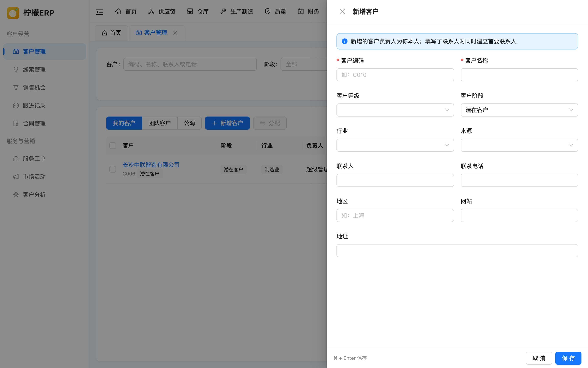Viewport: 588px width, 368px height.
Task: Check the 长沙中联智造有限公司 row checkbox
Action: [x=113, y=169]
